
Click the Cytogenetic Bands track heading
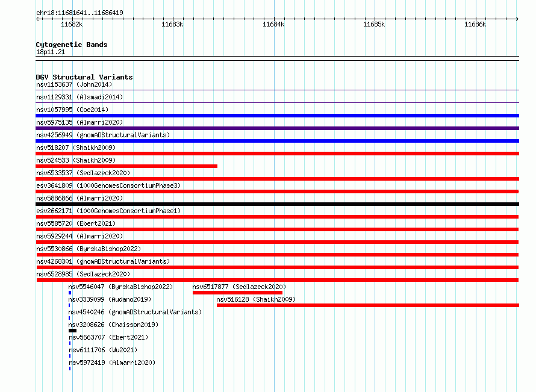click(x=72, y=45)
